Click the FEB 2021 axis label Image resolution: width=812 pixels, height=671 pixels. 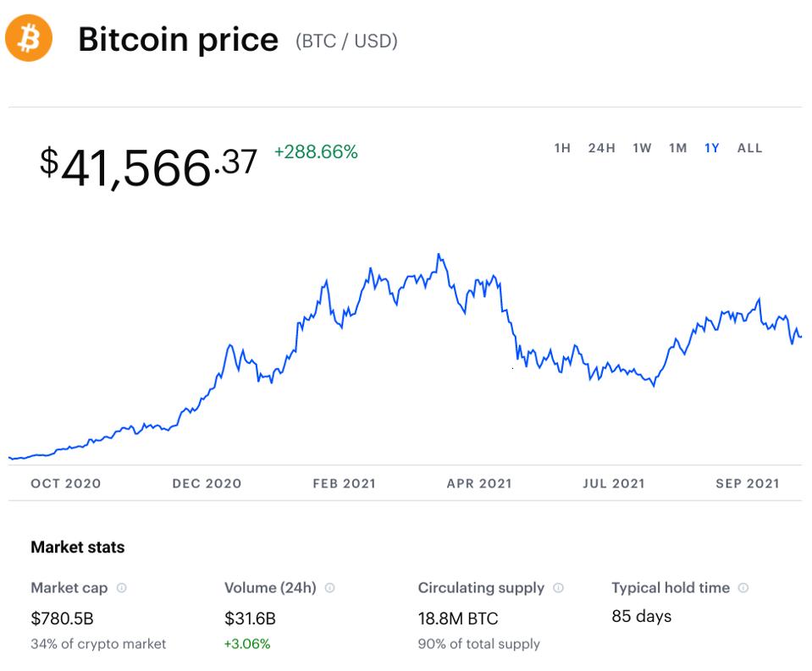coord(345,483)
